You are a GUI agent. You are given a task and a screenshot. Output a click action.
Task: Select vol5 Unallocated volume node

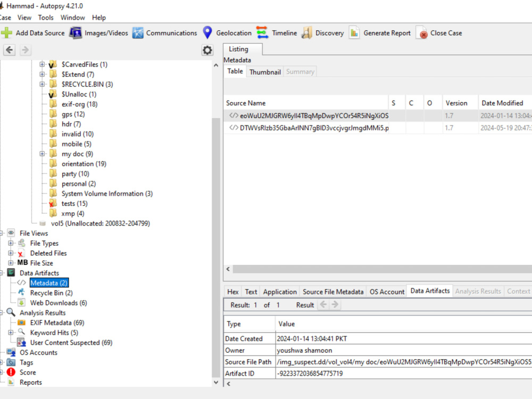[100, 223]
